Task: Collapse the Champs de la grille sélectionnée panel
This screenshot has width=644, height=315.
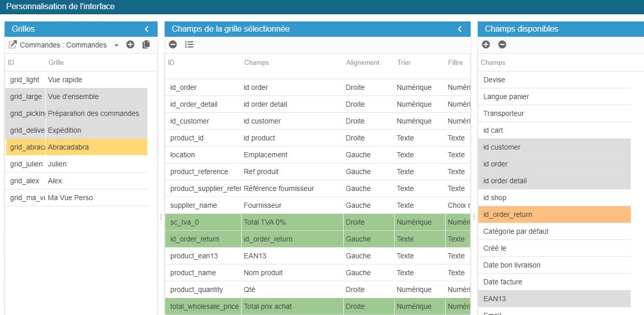Action: tap(460, 29)
